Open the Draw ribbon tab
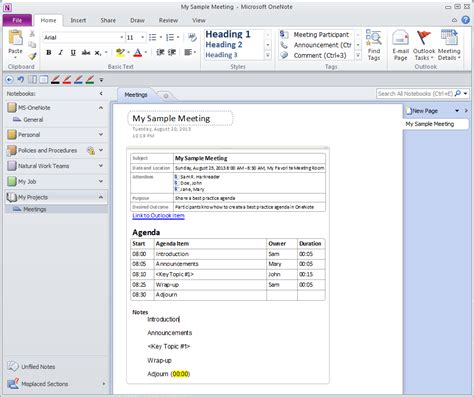The width and height of the screenshot is (474, 397). [137, 20]
